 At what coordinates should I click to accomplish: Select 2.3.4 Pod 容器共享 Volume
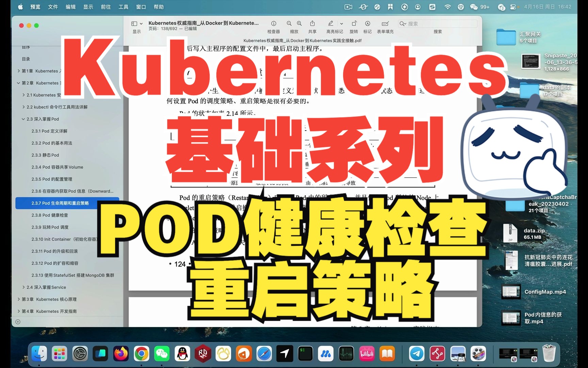tap(57, 167)
